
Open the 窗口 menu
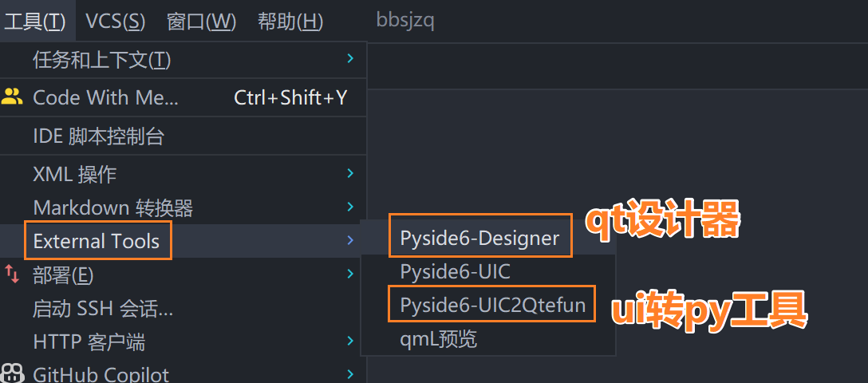201,22
